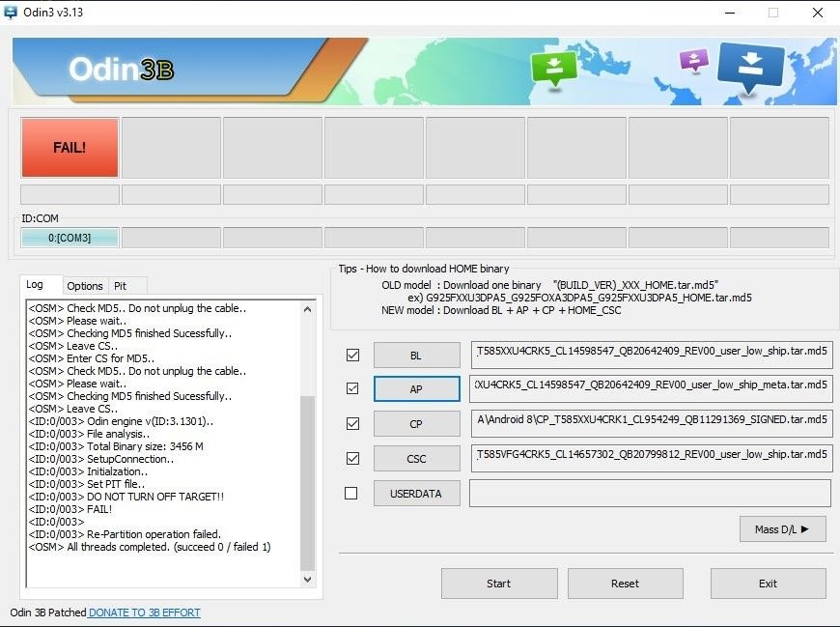
Task: Click the 'ID:COM' label
Action: [41, 218]
